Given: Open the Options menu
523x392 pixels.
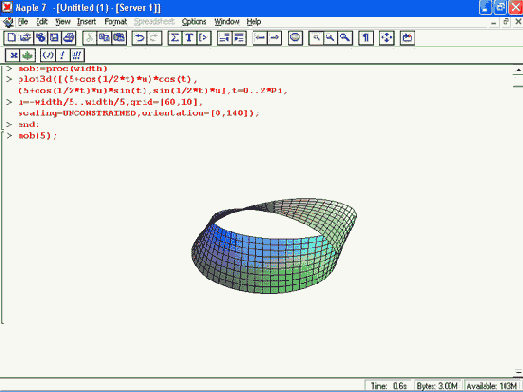Looking at the screenshot, I should point(194,22).
